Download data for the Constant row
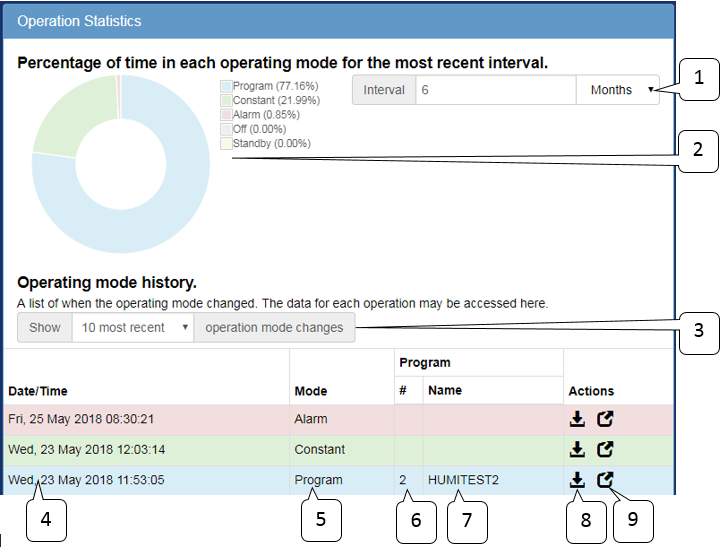The image size is (723, 547). tap(577, 449)
